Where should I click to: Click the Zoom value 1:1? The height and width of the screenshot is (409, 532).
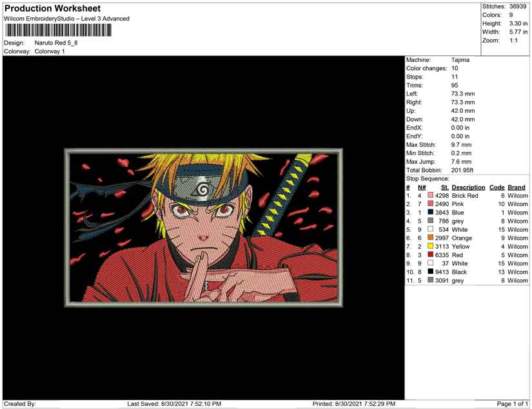coord(513,41)
